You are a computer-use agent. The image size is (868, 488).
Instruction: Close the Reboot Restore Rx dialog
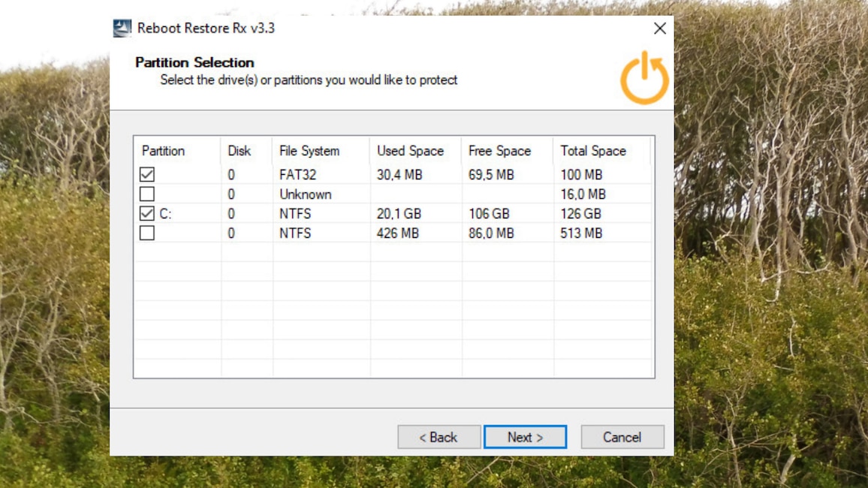(x=659, y=29)
